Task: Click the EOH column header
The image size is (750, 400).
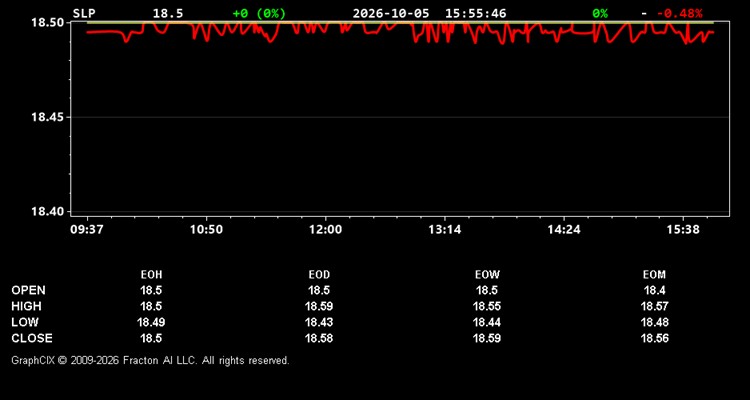Action: (x=151, y=275)
